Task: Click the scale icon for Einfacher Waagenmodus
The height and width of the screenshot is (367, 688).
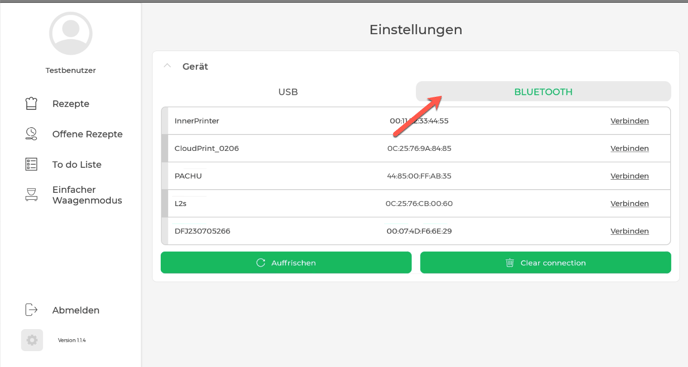Action: (31, 194)
